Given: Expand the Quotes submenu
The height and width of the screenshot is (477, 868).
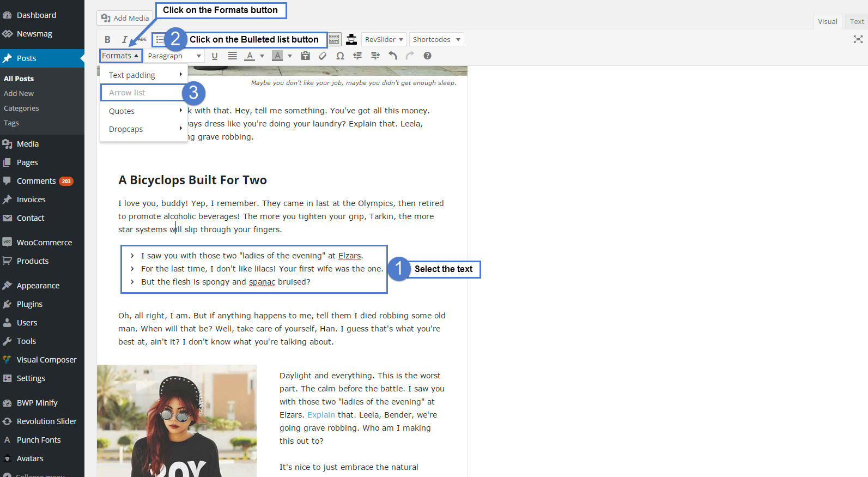Looking at the screenshot, I should [x=144, y=111].
